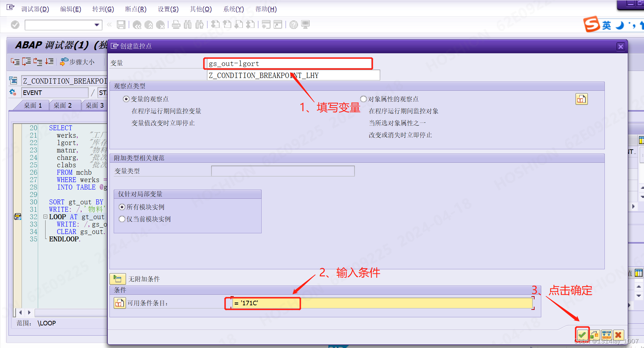Click code line 20 SELECT statement
This screenshot has width=644, height=348.
(x=60, y=128)
